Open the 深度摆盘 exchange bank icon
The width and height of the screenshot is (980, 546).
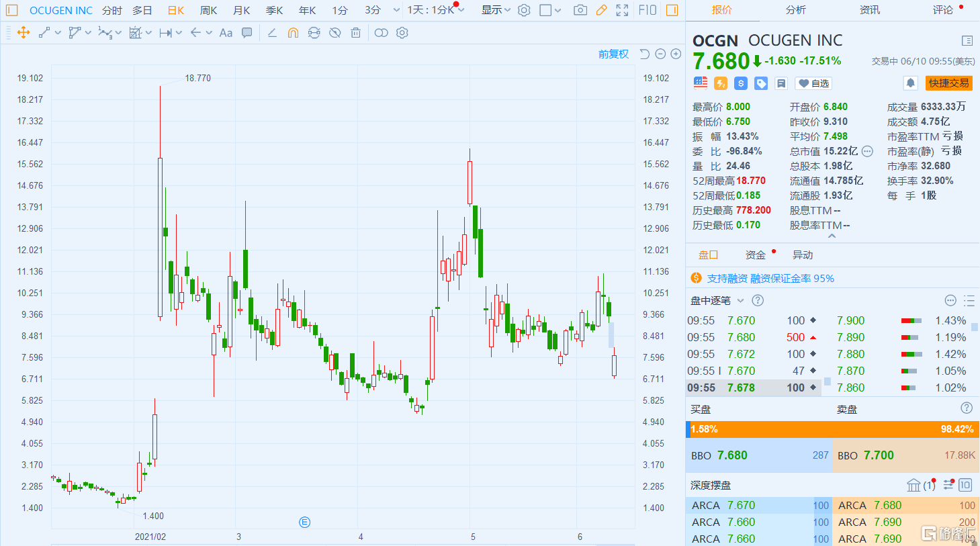(x=914, y=485)
